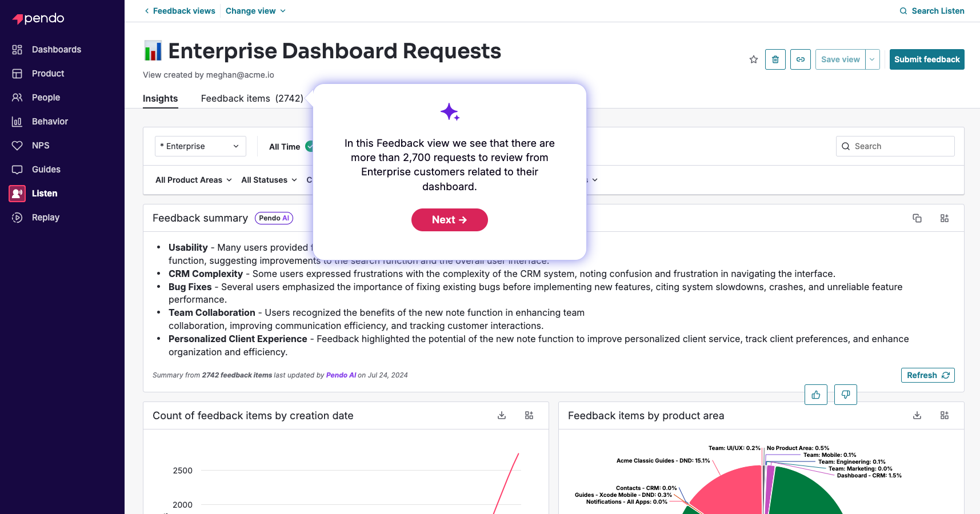Image resolution: width=980 pixels, height=514 pixels.
Task: Click the 2500 axis label
Action: pos(183,471)
